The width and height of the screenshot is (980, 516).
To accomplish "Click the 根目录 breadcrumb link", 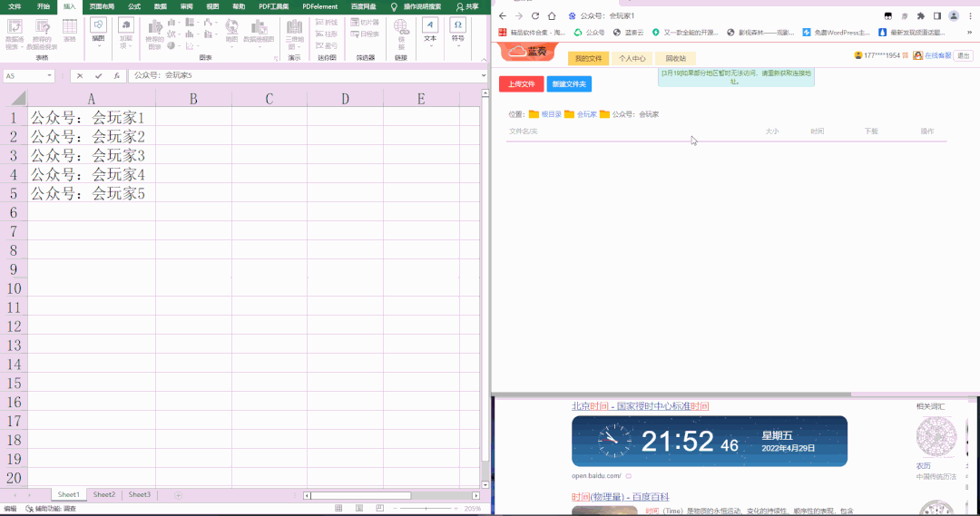I will point(551,114).
